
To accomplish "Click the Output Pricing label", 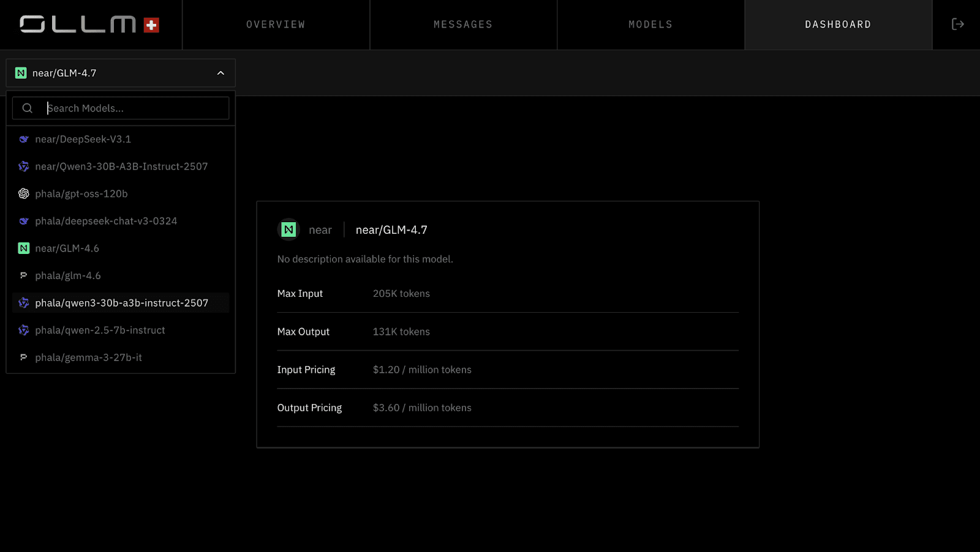I will (x=309, y=408).
